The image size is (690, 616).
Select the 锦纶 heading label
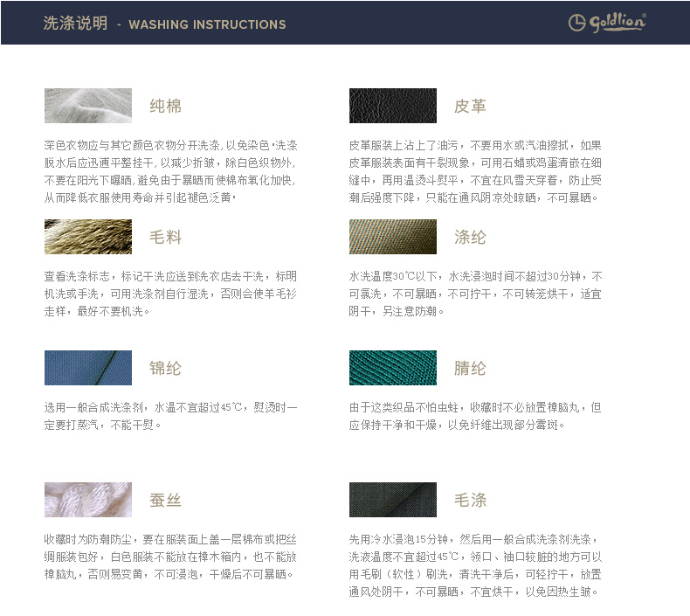(165, 368)
